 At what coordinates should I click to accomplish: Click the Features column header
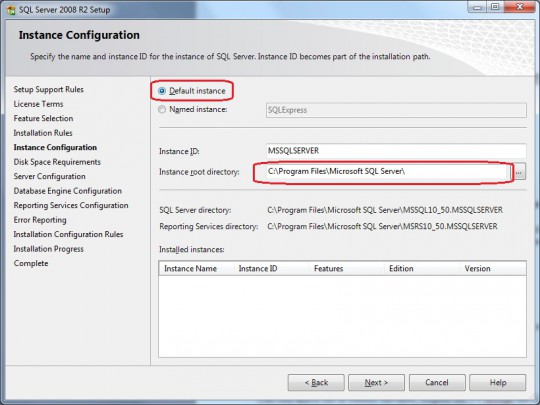click(x=347, y=269)
